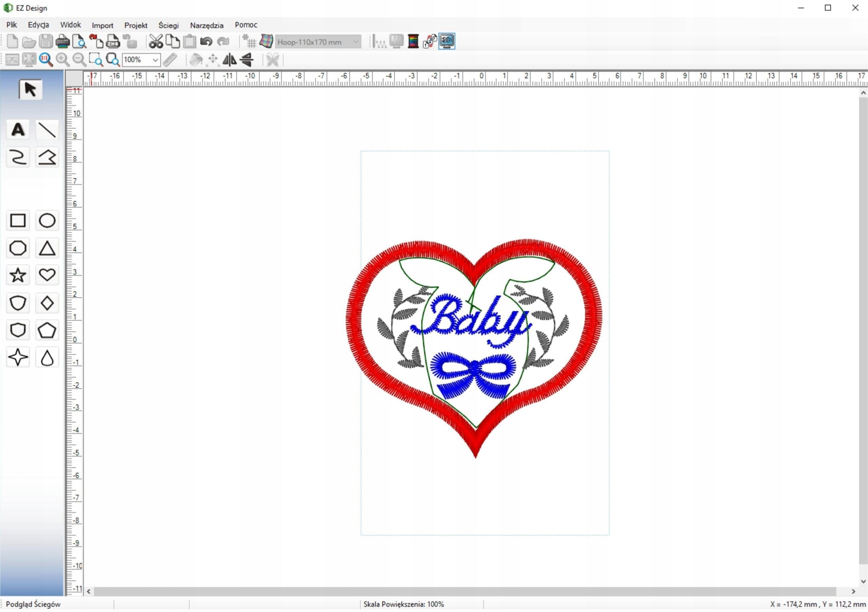Undo the last action
868x612 pixels.
pyautogui.click(x=206, y=41)
